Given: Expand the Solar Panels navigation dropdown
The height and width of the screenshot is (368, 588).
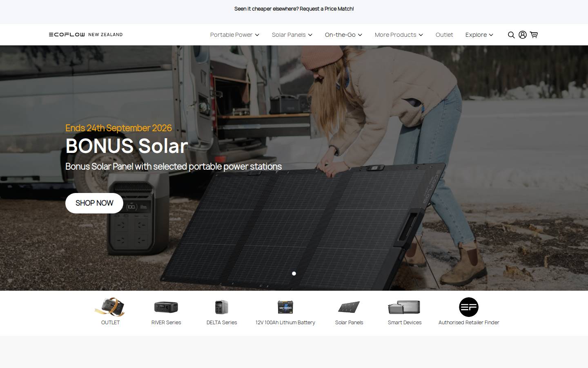Looking at the screenshot, I should click(x=292, y=35).
